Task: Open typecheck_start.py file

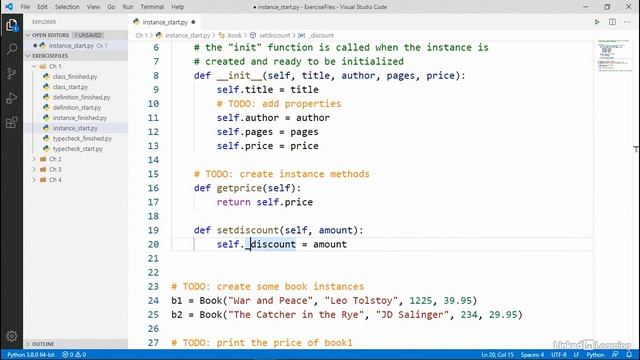Action: pyautogui.click(x=78, y=149)
